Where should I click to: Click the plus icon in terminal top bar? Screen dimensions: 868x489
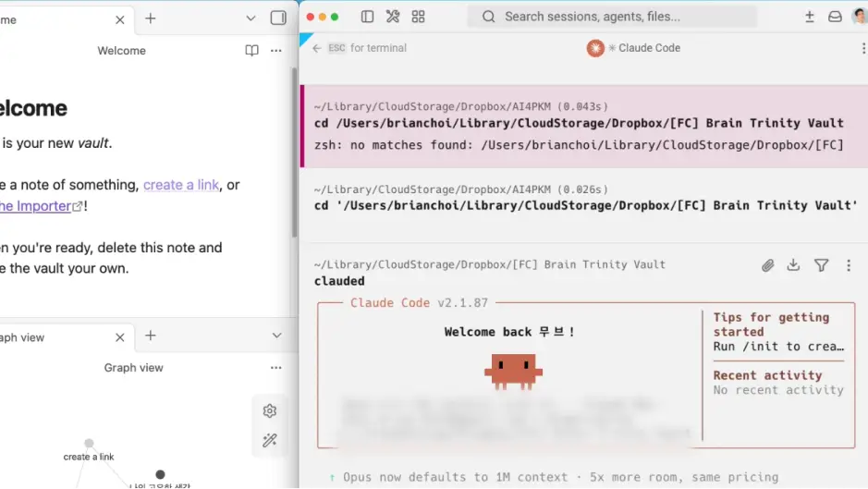click(x=810, y=17)
